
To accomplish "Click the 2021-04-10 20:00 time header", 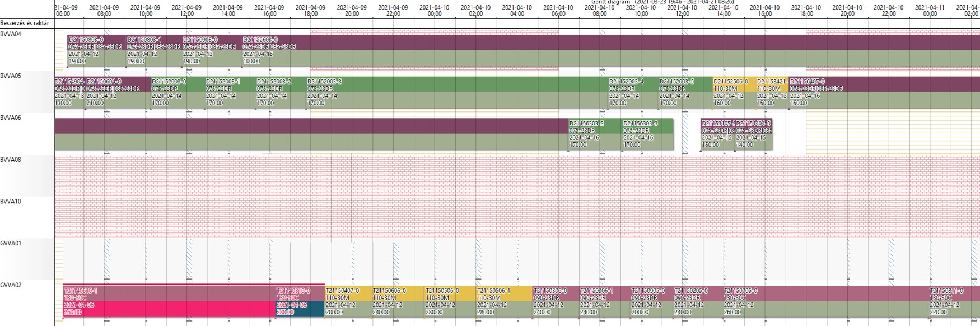I will pyautogui.click(x=848, y=11).
